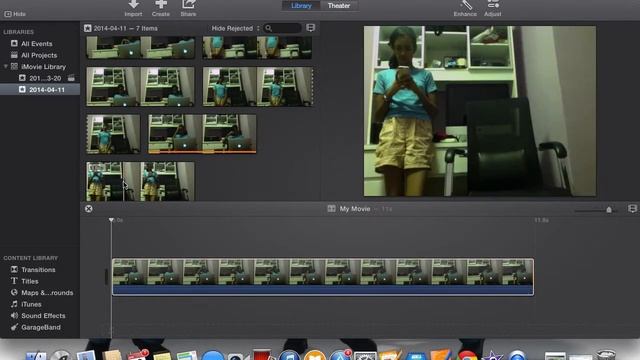Switch to the Library tab
640x360 pixels.
click(301, 6)
